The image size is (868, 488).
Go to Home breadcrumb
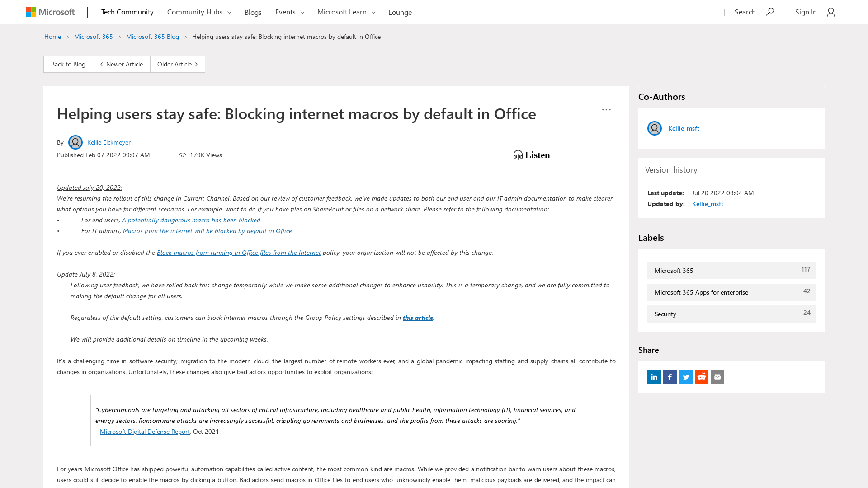tap(52, 37)
